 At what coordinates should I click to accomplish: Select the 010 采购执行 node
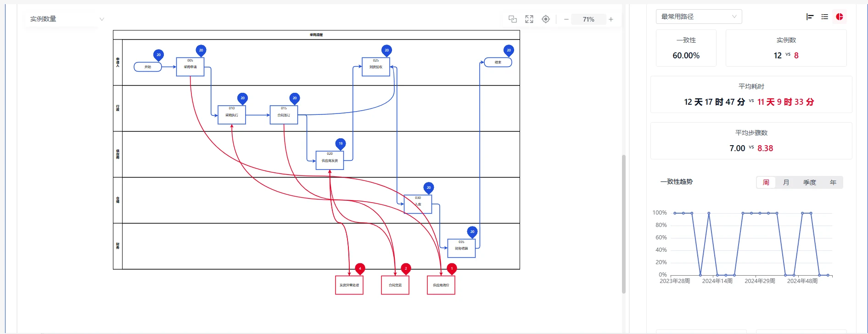[x=232, y=115]
